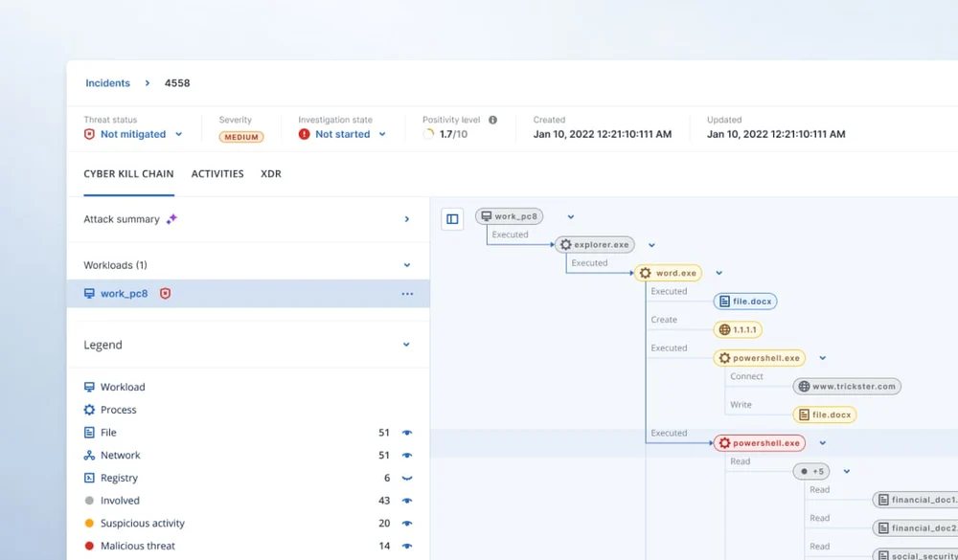Open the Investigation state dropdown

pos(382,134)
